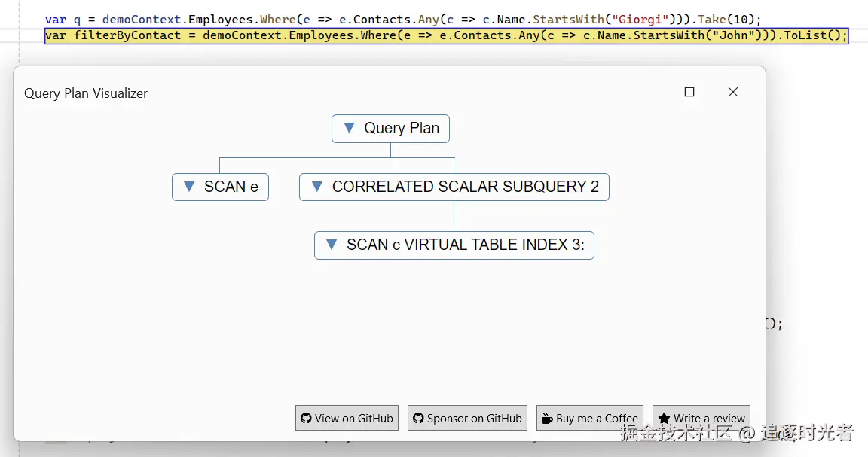
Task: Collapse the SCAN c VIRTUAL TABLE triangle
Action: 331,244
